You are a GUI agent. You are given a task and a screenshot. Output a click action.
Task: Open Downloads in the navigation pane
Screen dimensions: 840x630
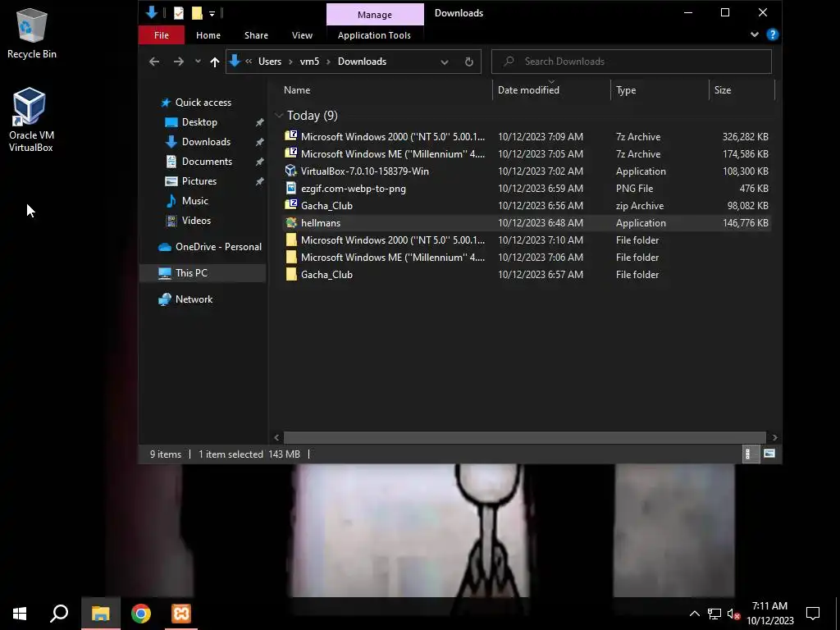(206, 142)
